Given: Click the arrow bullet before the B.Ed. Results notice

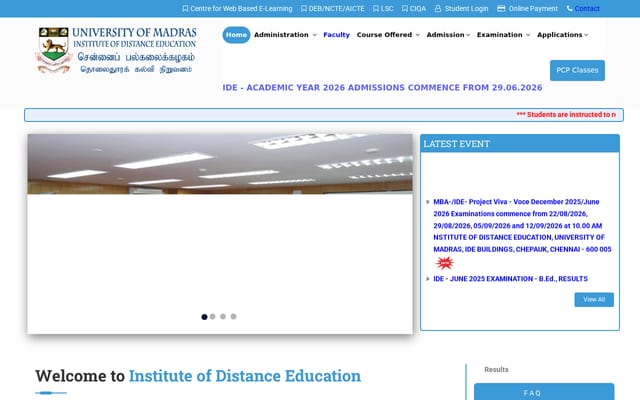Looking at the screenshot, I should pyautogui.click(x=428, y=279).
